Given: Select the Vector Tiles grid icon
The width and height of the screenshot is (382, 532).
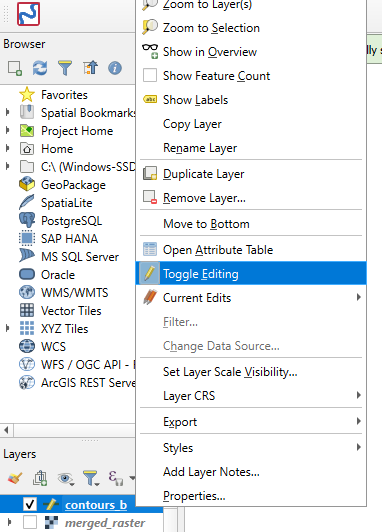Looking at the screenshot, I should click(27, 310).
